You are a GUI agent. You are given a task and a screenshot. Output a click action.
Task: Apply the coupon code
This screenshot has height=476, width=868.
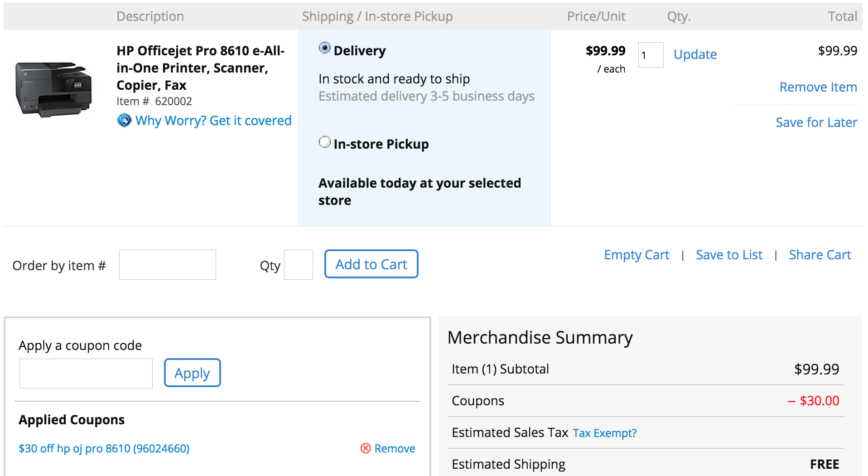tap(193, 373)
